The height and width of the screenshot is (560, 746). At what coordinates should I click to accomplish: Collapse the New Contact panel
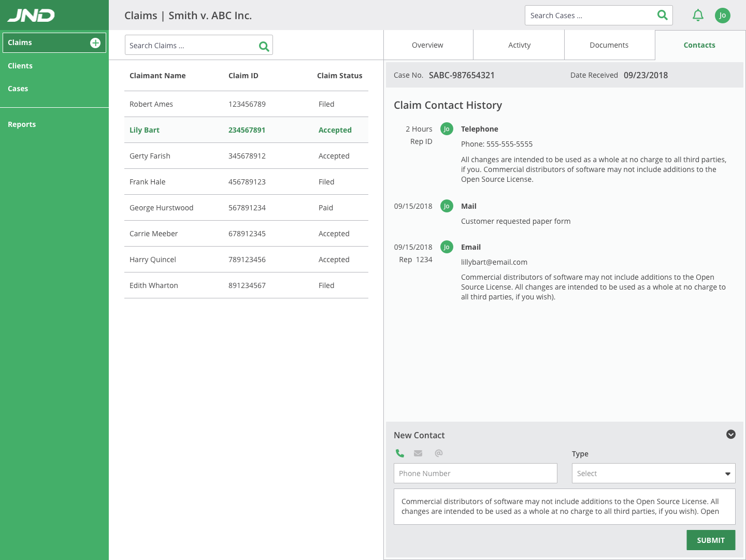point(730,435)
